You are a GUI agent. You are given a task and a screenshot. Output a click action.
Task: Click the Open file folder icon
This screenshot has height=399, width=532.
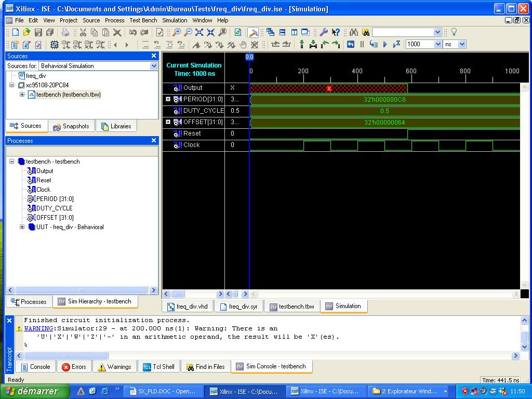[26, 32]
